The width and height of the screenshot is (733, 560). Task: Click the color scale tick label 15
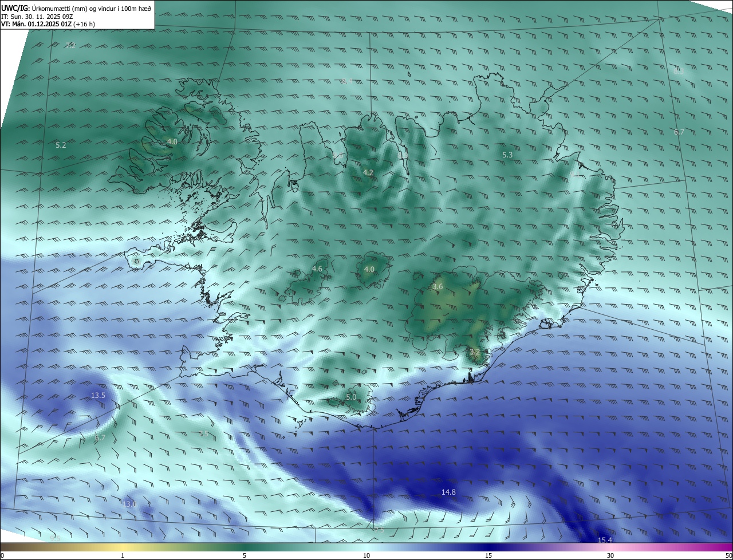(x=488, y=555)
